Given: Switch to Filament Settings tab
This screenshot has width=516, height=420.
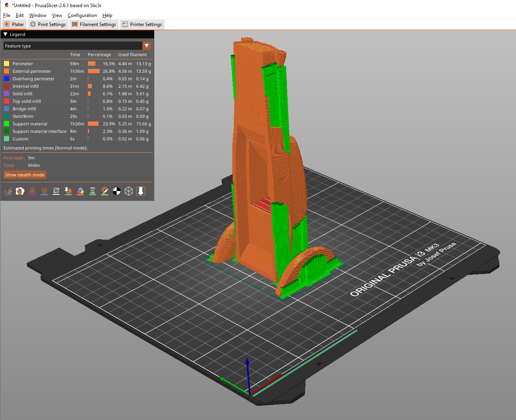Looking at the screenshot, I should pos(94,25).
